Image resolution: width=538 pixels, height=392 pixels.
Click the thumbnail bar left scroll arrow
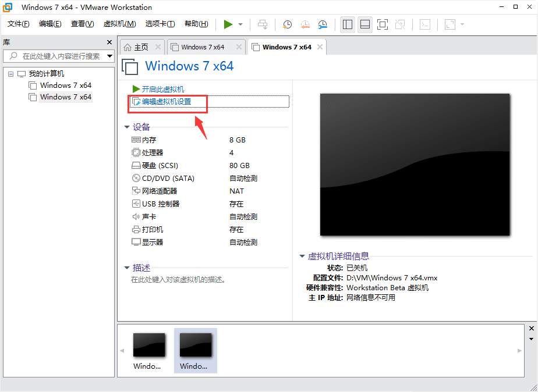pos(122,351)
